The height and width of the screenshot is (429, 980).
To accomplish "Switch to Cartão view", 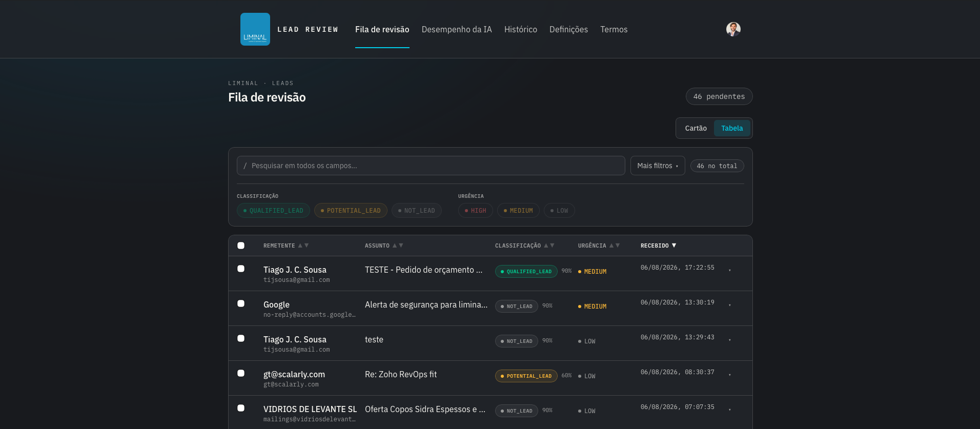I will click(696, 128).
